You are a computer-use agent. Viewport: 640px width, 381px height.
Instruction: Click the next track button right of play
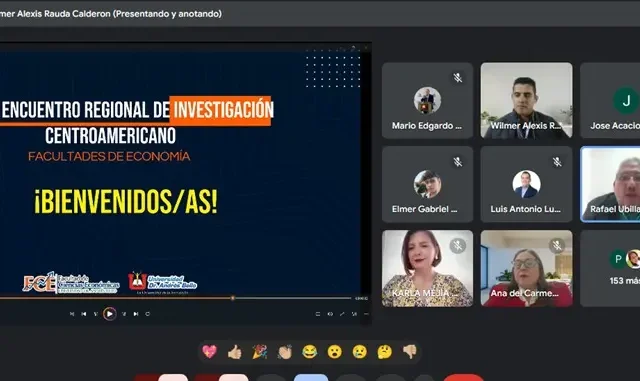coord(136,314)
